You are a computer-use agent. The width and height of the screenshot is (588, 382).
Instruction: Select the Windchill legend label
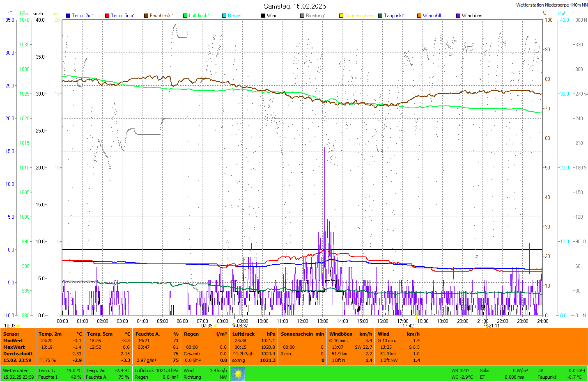coord(432,16)
